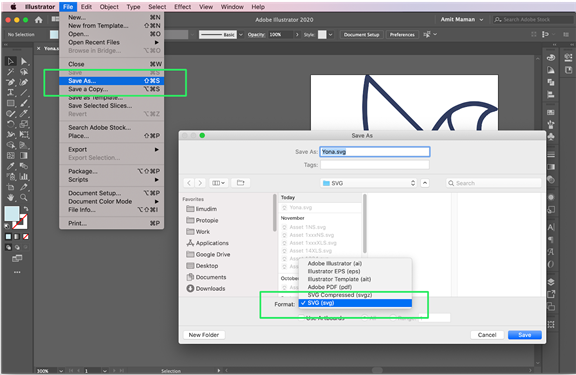The width and height of the screenshot is (576, 375).
Task: Click the Tags input field
Action: pos(375,165)
